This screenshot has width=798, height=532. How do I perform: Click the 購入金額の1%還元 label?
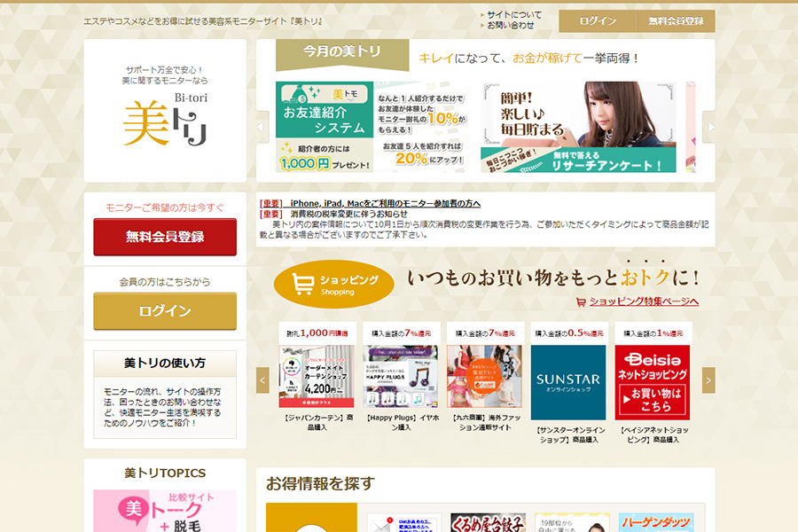(x=653, y=333)
